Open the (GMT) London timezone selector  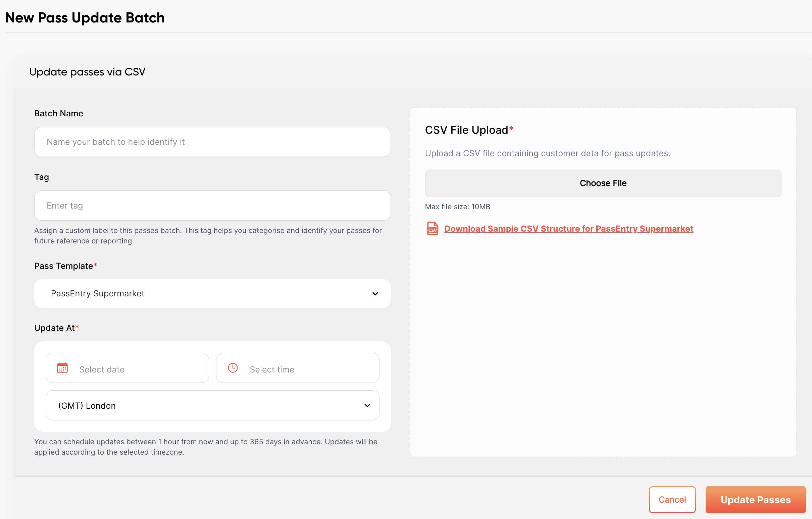click(x=212, y=405)
